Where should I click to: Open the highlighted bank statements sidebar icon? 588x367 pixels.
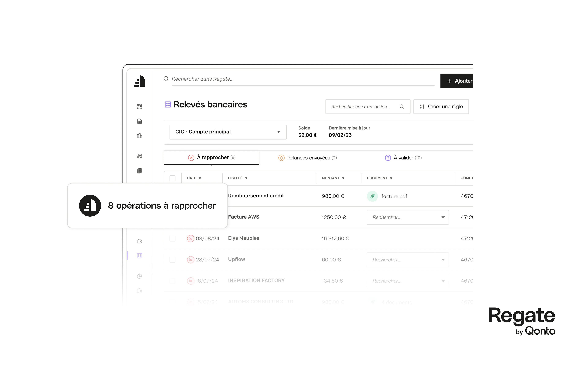click(x=139, y=256)
